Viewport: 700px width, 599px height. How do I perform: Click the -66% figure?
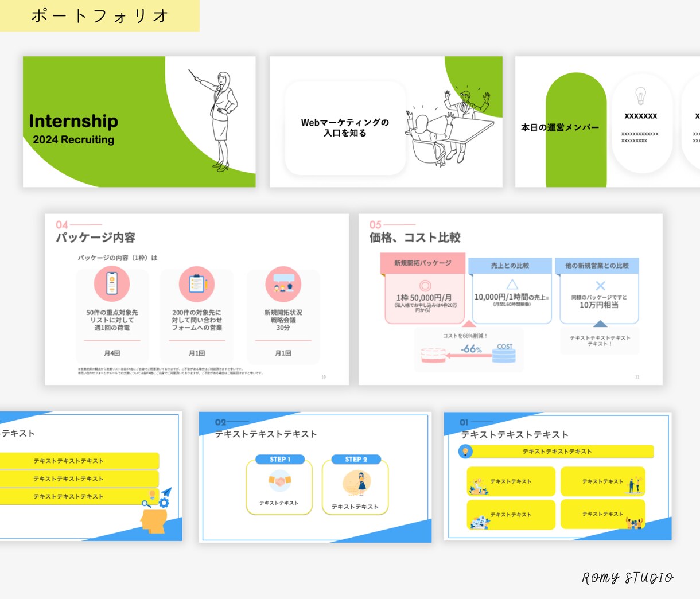click(x=471, y=349)
